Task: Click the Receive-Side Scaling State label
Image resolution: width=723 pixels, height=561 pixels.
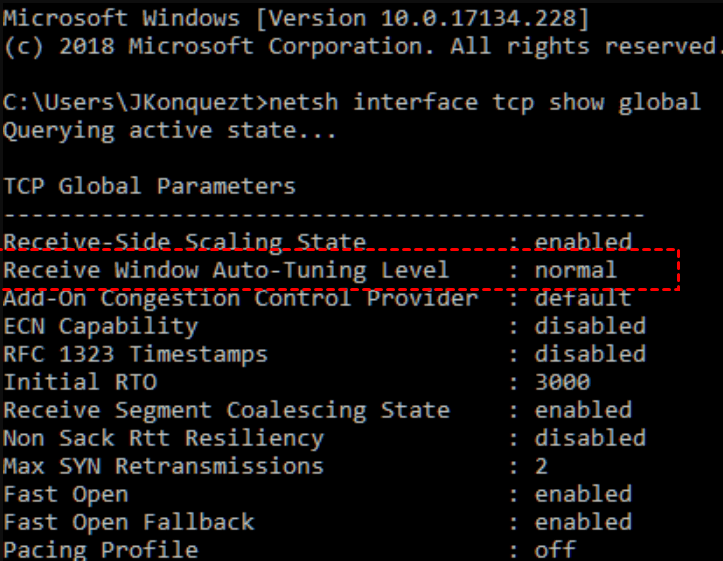Action: [185, 242]
